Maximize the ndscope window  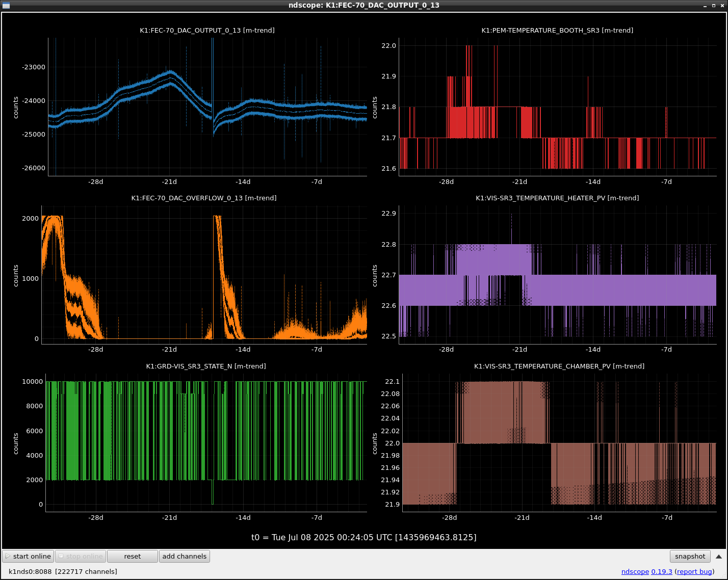coord(713,5)
